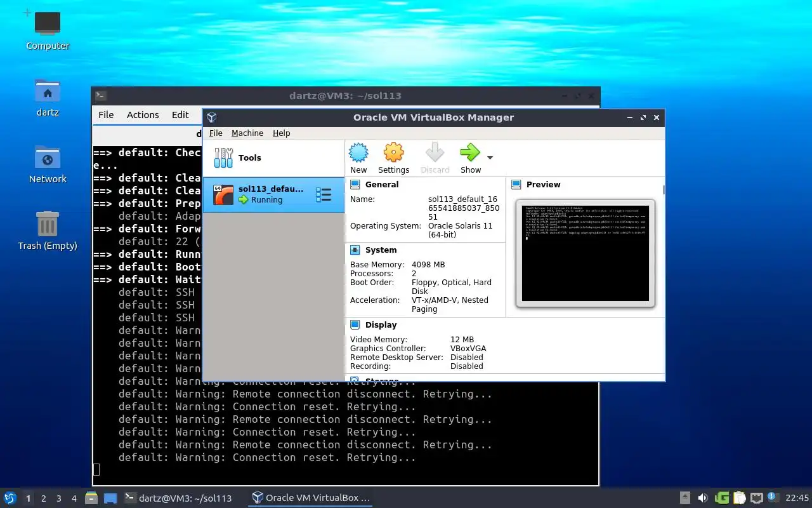Open the start menu in taskbar

coord(10,498)
